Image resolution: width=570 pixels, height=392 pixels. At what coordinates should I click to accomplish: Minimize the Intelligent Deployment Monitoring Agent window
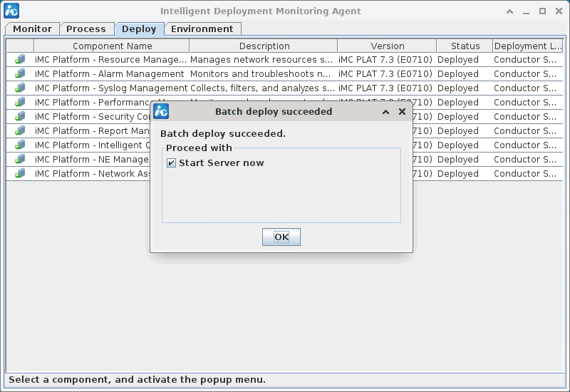[x=526, y=12]
